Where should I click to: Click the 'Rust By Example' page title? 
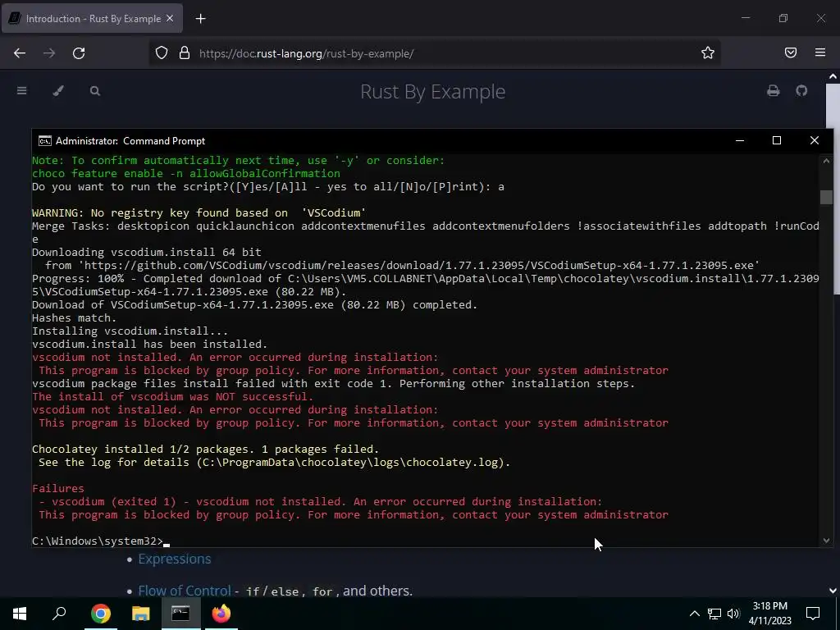tap(433, 92)
